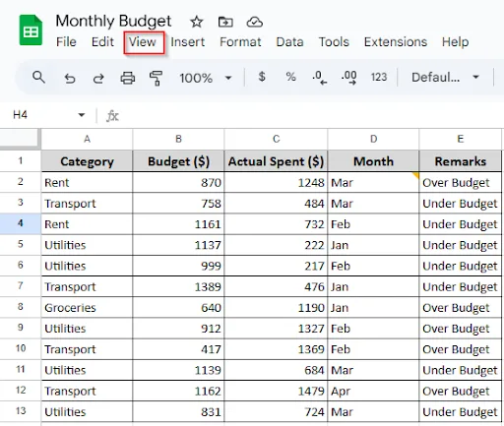Undo the last action

click(70, 79)
